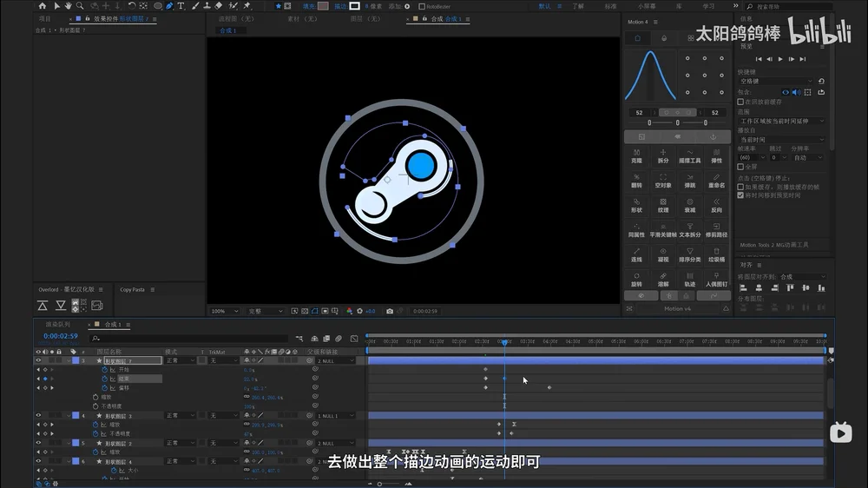This screenshot has width=868, height=488.
Task: Select the Zoom magnifier tool
Action: pyautogui.click(x=80, y=6)
